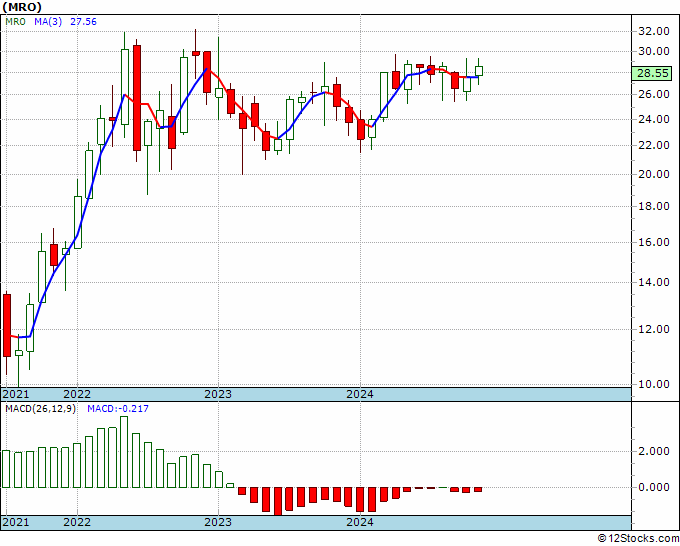Viewport: 680px width, 546px height.
Task: Click the 28.55 current price tag
Action: (x=652, y=73)
